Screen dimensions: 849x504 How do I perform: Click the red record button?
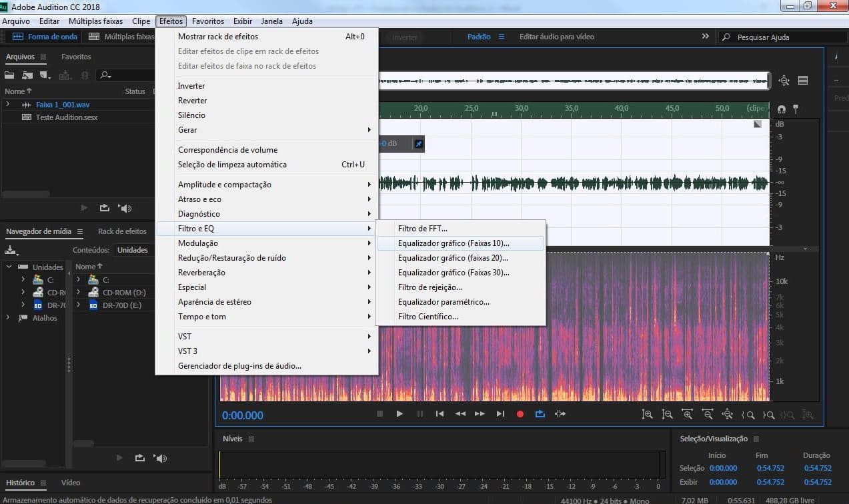pyautogui.click(x=520, y=414)
